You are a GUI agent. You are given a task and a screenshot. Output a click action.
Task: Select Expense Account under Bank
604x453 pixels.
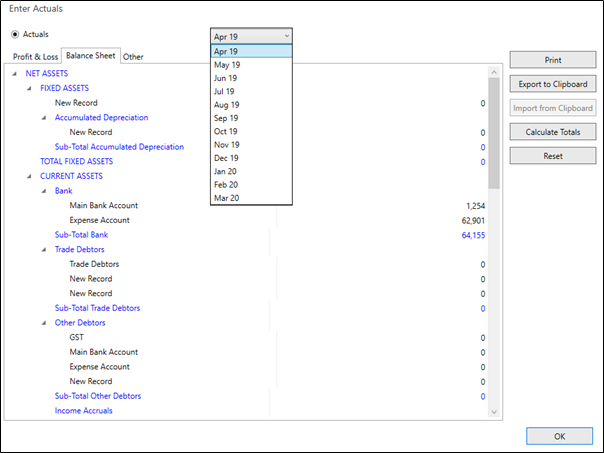[x=99, y=220]
